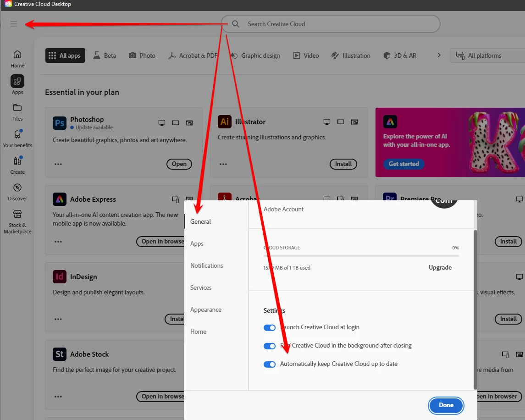Open Photoshop with Open button

coord(179,164)
